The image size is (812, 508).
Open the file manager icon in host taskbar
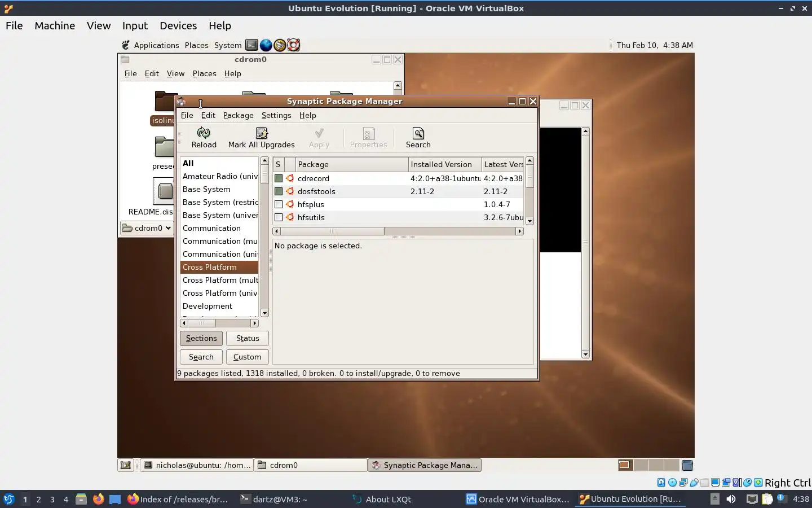(x=81, y=499)
